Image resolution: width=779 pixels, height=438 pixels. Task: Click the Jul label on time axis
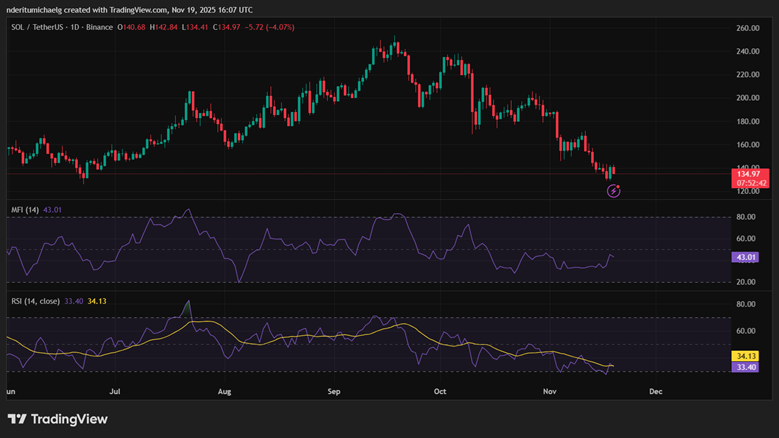[x=115, y=393]
